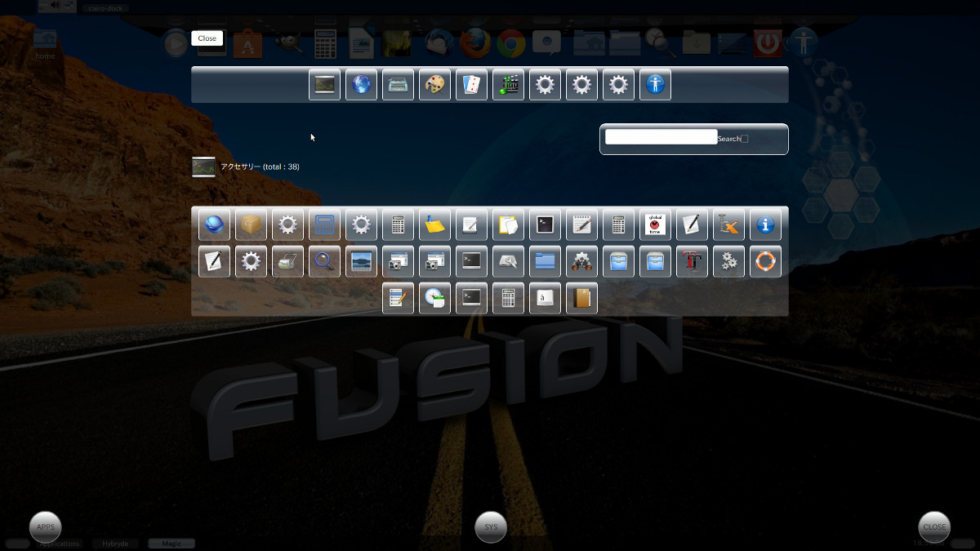Launch the printer application icon
The image size is (980, 551).
(287, 261)
